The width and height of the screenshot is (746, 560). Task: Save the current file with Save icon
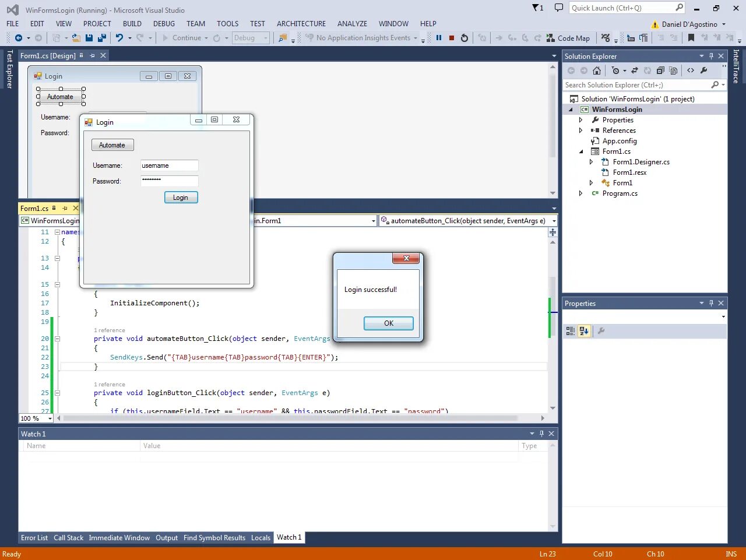tap(89, 38)
